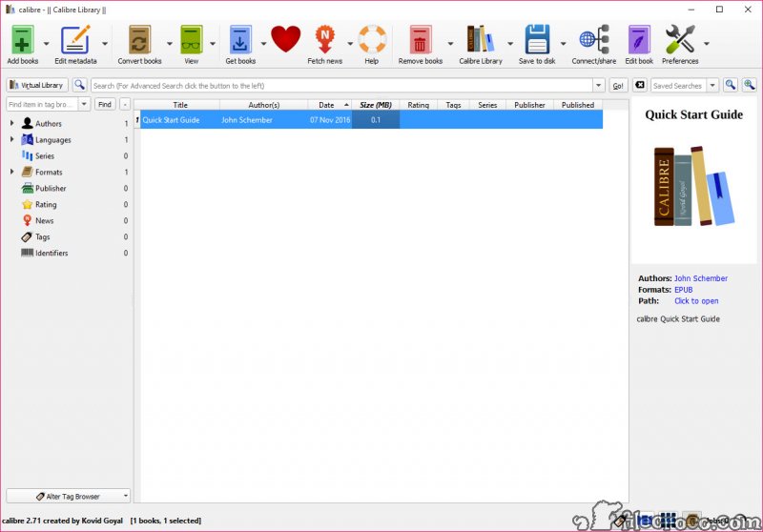The image size is (763, 532).
Task: Click in the main search field
Action: click(341, 86)
